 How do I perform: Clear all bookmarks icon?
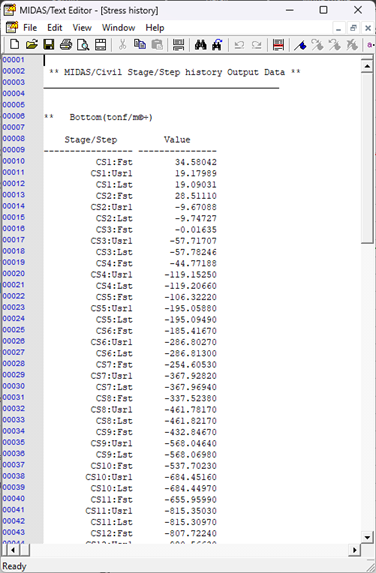coord(352,45)
